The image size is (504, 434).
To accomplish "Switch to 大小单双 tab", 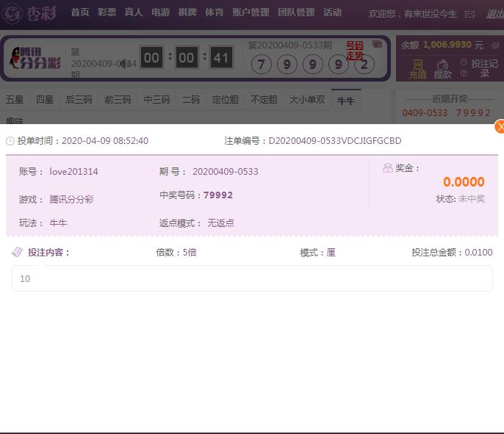I will (307, 100).
